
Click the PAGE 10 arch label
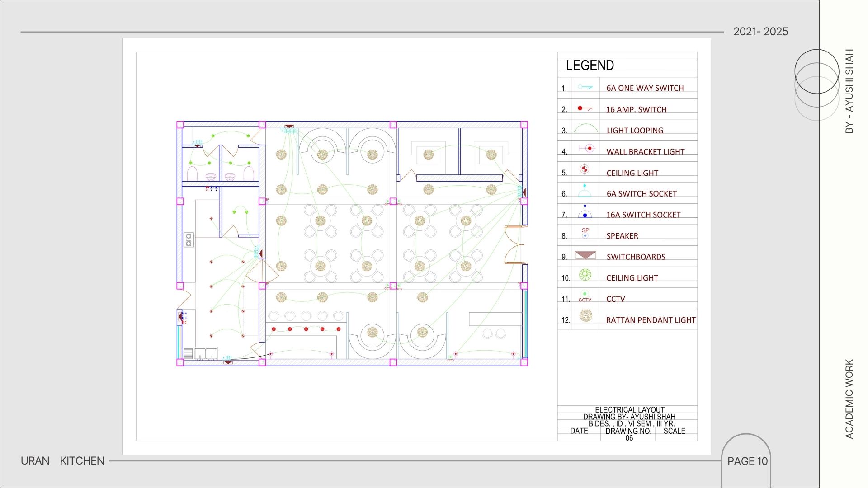click(747, 461)
